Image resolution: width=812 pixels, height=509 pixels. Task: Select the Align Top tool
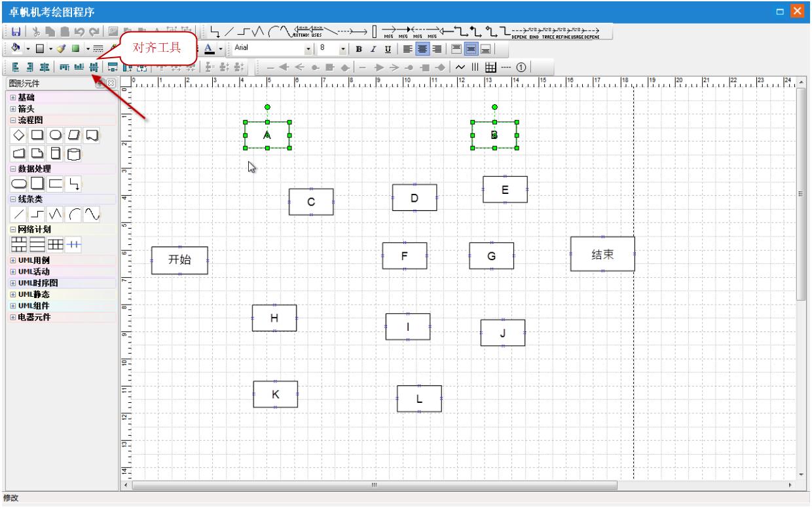64,67
